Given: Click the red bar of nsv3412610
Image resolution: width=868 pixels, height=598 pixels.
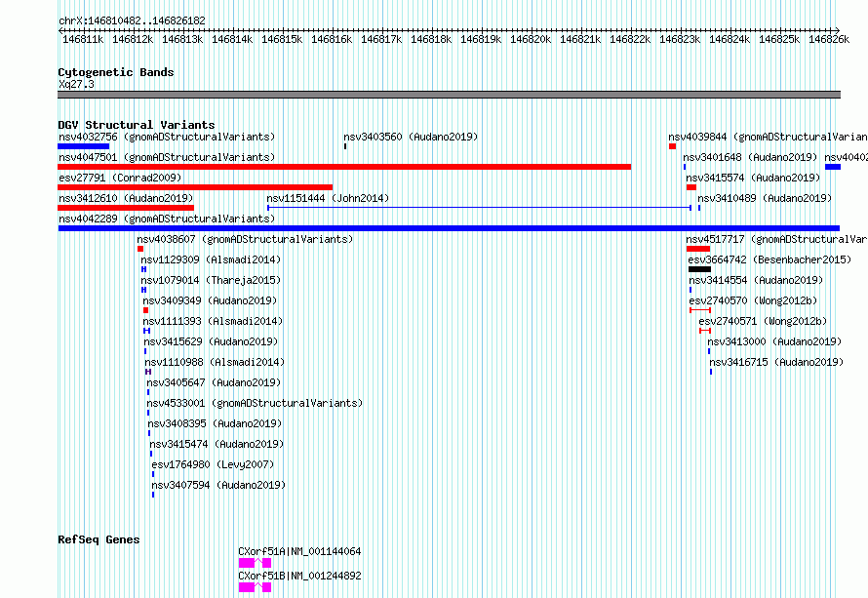Looking at the screenshot, I should click(126, 208).
